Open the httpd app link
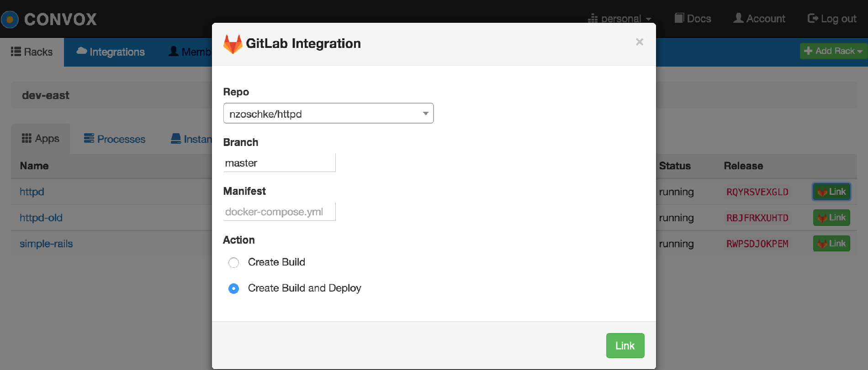The width and height of the screenshot is (868, 370). pyautogui.click(x=32, y=192)
